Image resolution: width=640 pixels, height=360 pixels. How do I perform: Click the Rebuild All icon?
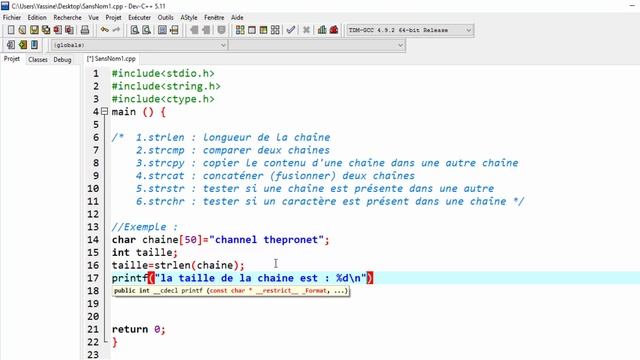(275, 30)
